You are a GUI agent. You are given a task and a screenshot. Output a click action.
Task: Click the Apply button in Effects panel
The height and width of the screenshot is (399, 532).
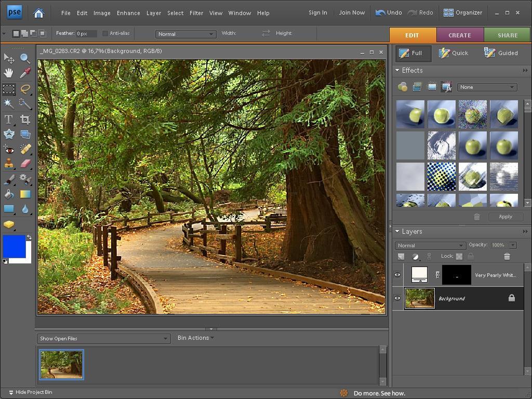coord(505,217)
